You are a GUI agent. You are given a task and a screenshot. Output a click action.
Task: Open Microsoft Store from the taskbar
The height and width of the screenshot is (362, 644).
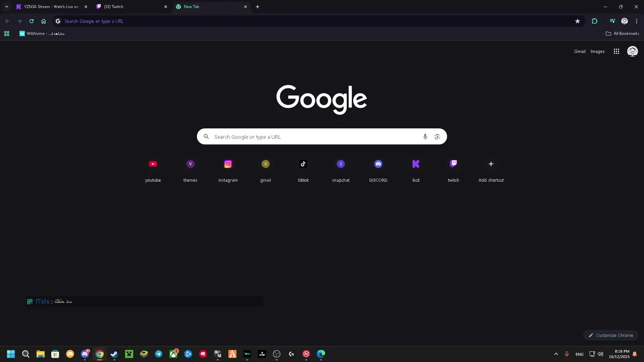(55, 354)
